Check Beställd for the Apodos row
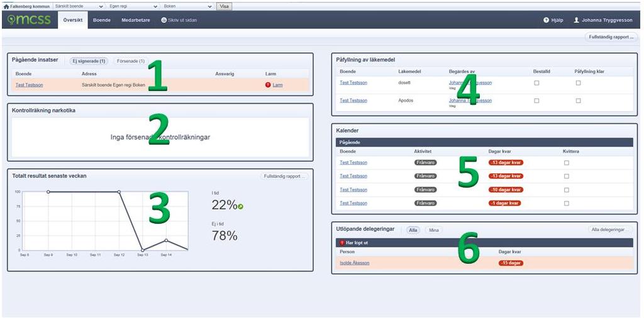 [536, 101]
